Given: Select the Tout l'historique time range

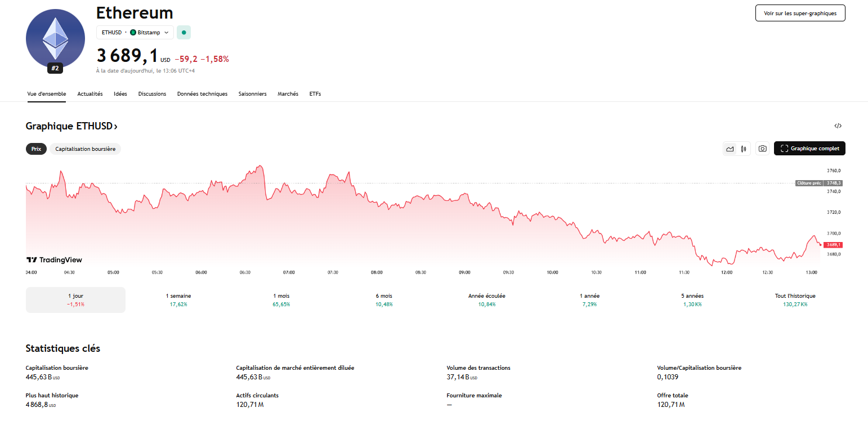Looking at the screenshot, I should [x=795, y=300].
